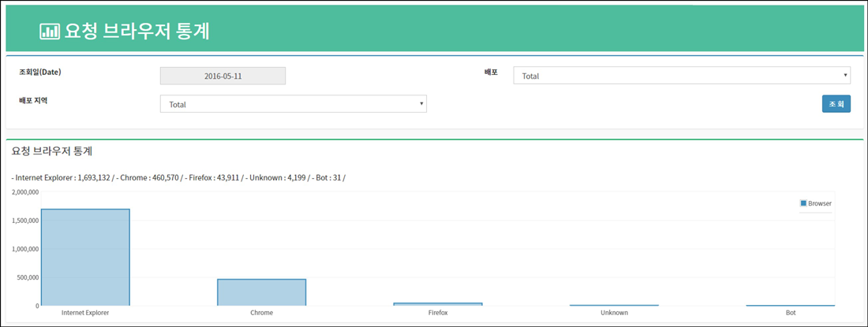Click the Chrome axis label
This screenshot has width=868, height=327.
[261, 313]
